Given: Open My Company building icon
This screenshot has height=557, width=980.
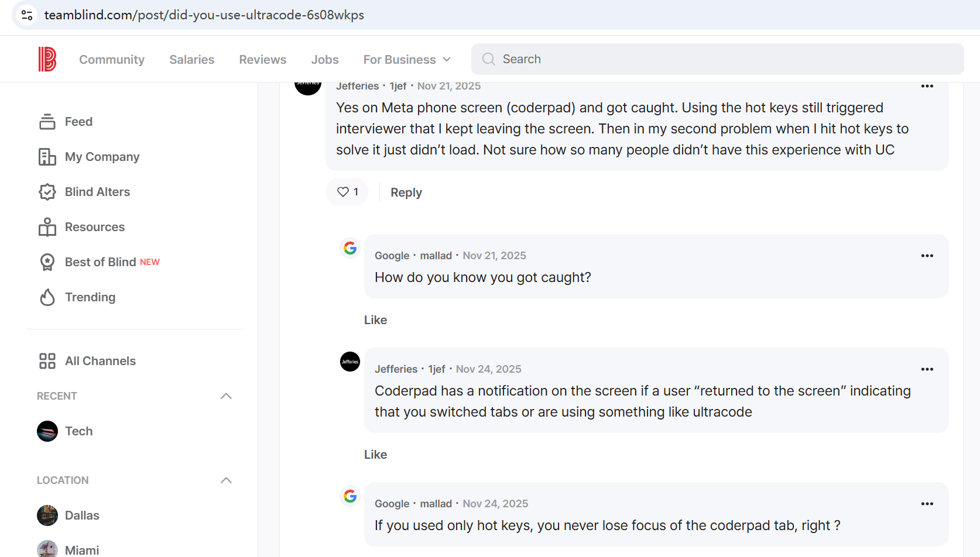Looking at the screenshot, I should [x=47, y=157].
